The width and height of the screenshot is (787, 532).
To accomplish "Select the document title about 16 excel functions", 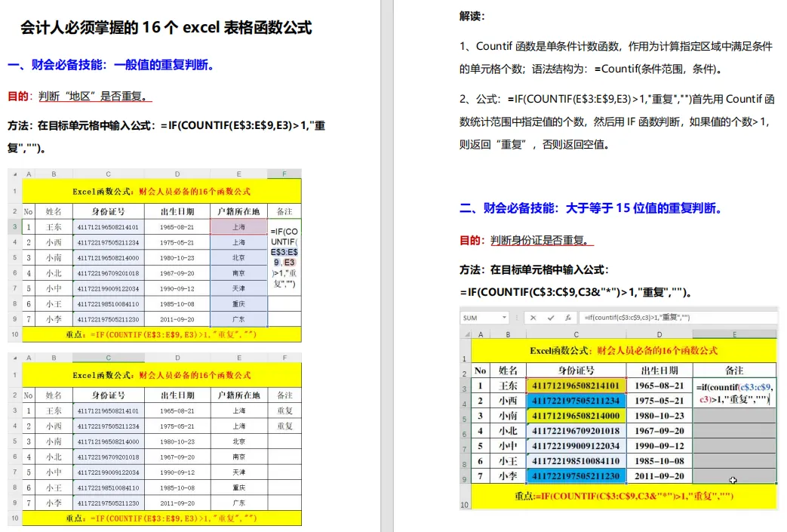I will point(166,27).
